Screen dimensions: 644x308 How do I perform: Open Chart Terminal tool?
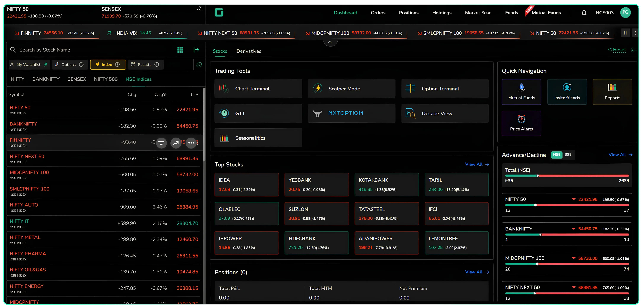click(x=258, y=89)
